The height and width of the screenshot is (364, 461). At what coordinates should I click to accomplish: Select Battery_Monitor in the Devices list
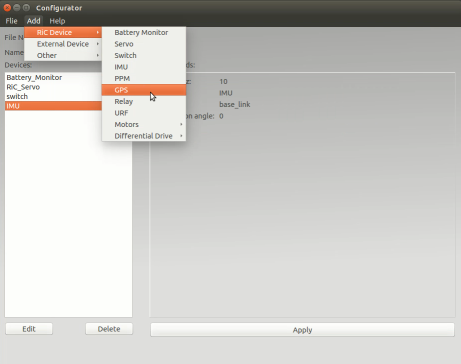pos(53,77)
